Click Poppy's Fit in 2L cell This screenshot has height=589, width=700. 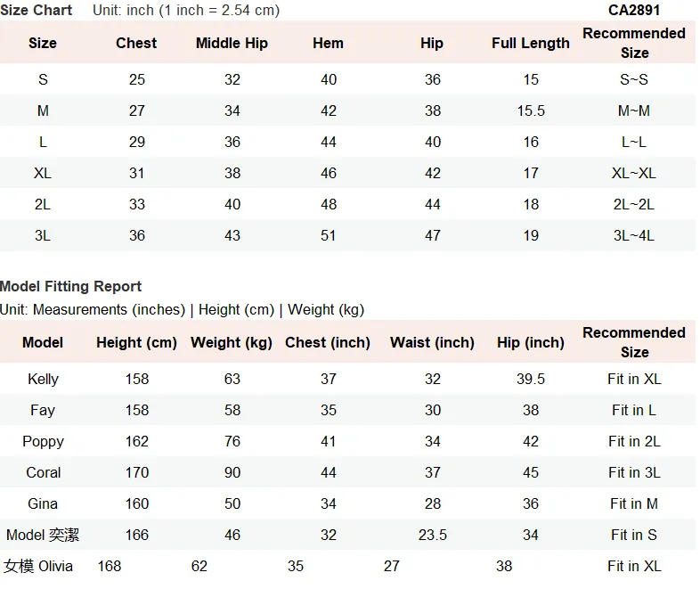click(634, 441)
